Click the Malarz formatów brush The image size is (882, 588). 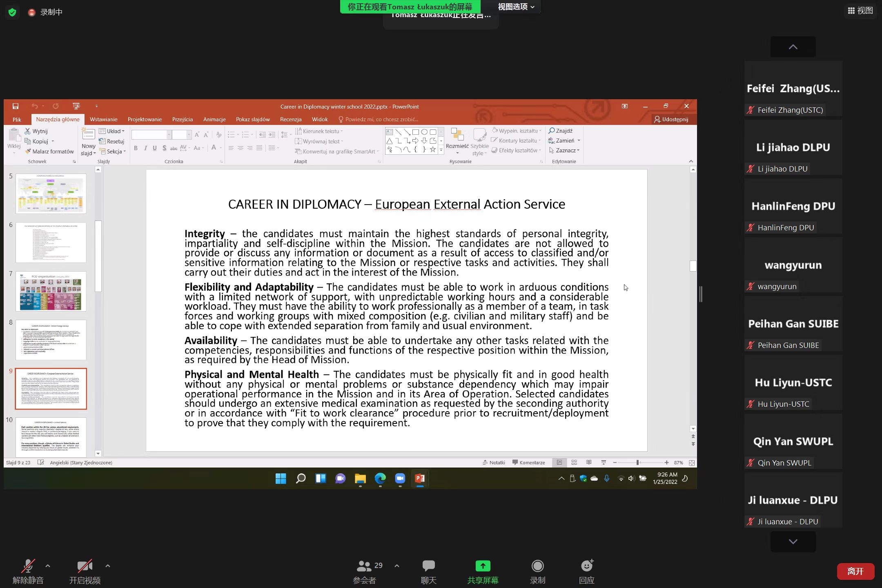(28, 151)
